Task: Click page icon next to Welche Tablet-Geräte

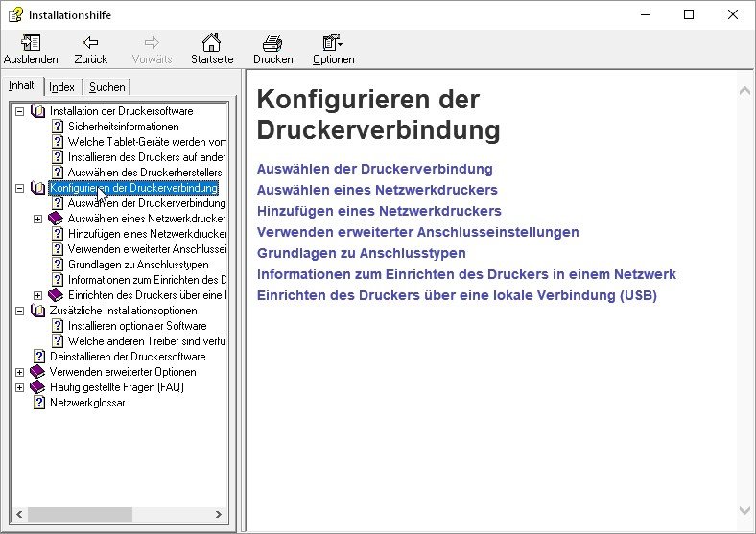Action: [58, 142]
